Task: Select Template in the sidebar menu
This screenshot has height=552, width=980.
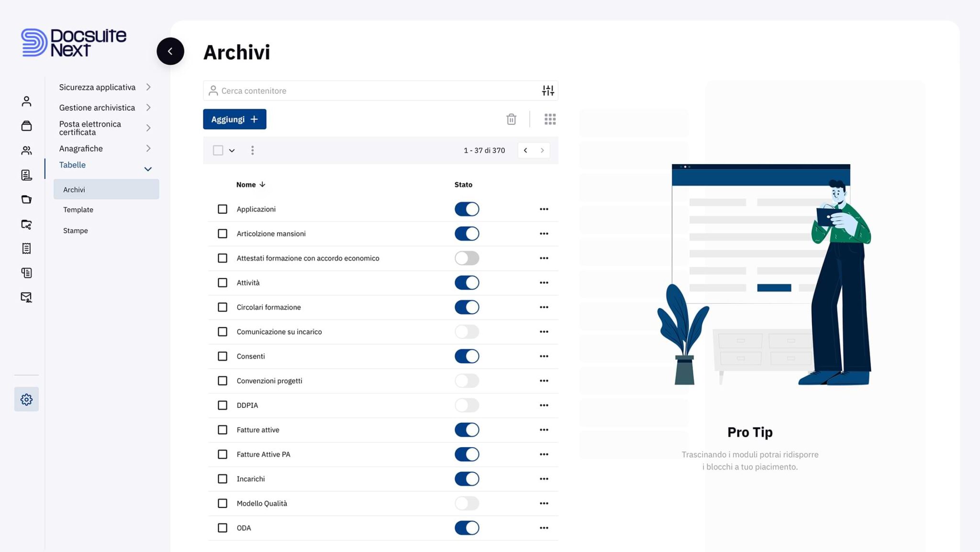Action: point(78,209)
